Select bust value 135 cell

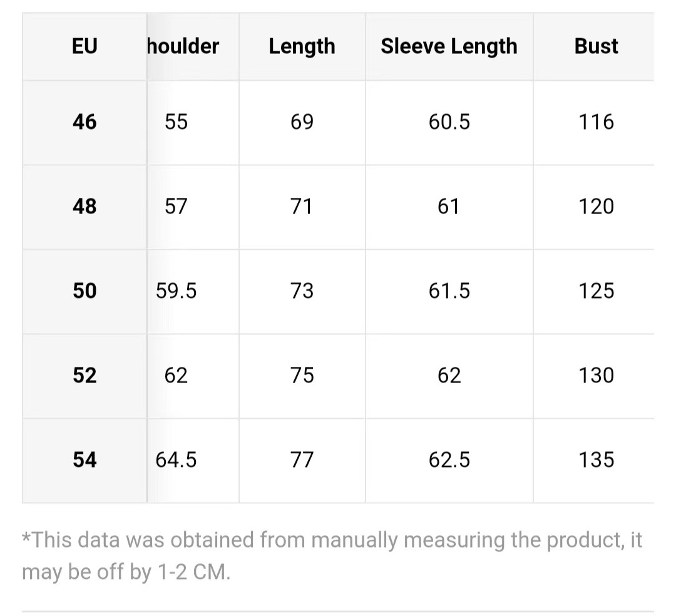tap(596, 460)
